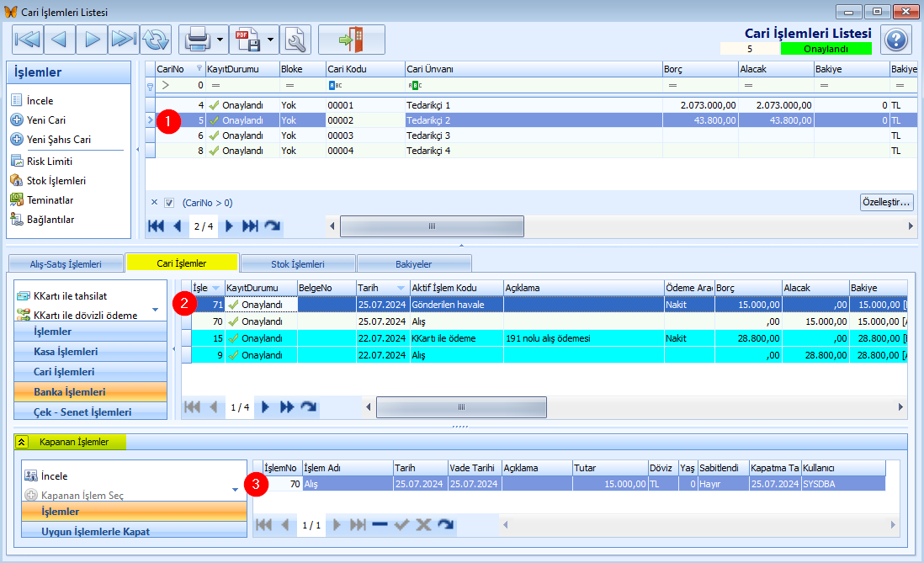924x563 pixels.
Task: Switch to the Stok İşlemleri tab
Action: click(x=298, y=264)
